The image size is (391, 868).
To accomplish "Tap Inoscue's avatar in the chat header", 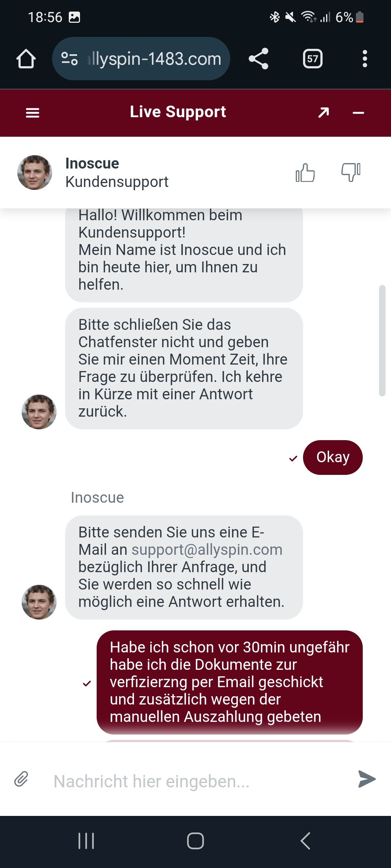I will 35,173.
